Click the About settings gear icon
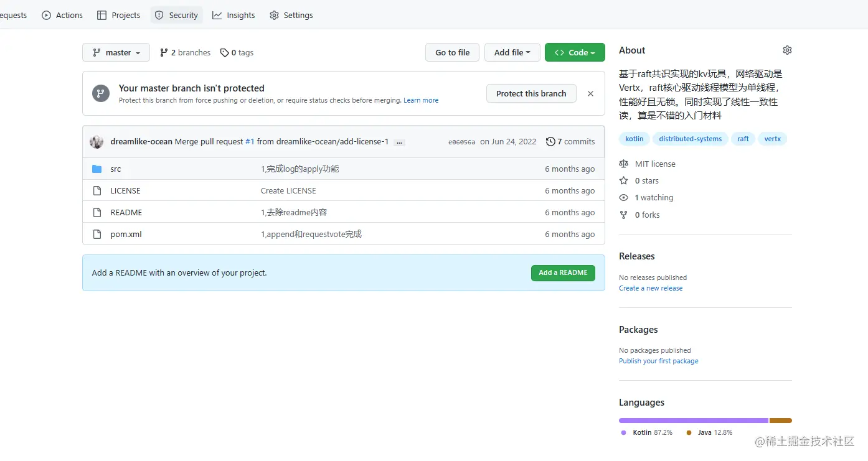Screen dimensions: 868x461 [x=787, y=50]
